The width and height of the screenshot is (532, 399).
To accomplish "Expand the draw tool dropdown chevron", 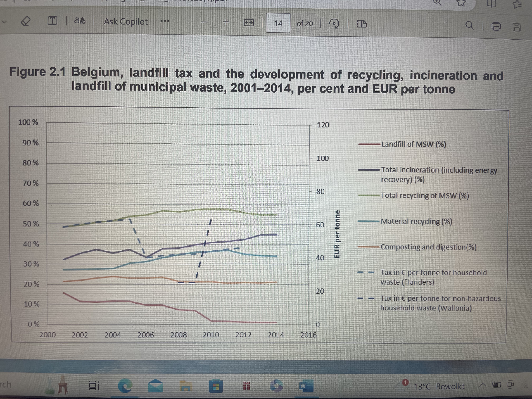I will (x=4, y=22).
